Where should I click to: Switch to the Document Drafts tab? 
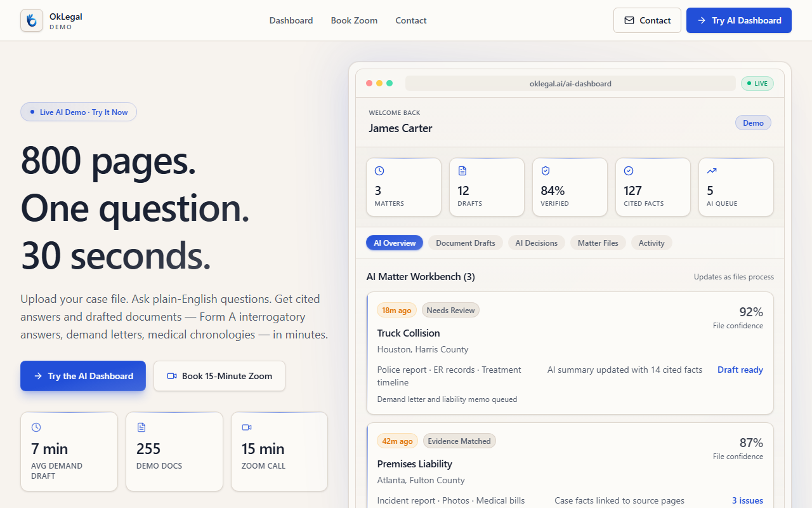pos(466,243)
